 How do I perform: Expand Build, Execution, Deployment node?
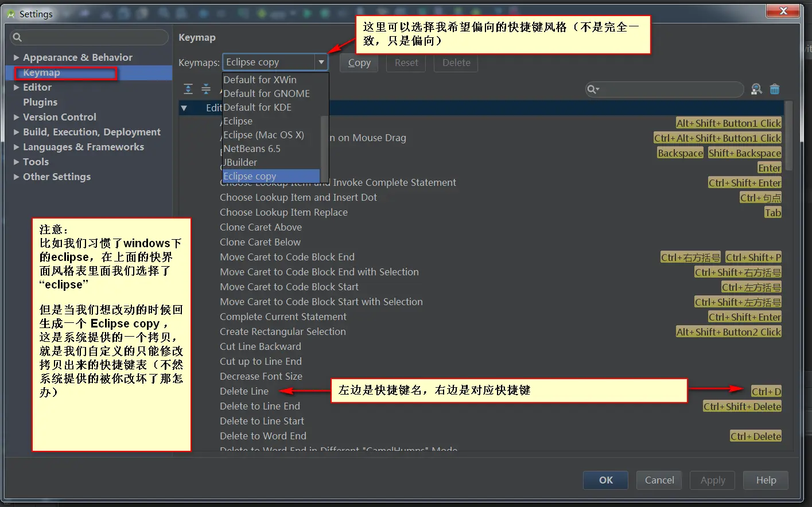[17, 132]
